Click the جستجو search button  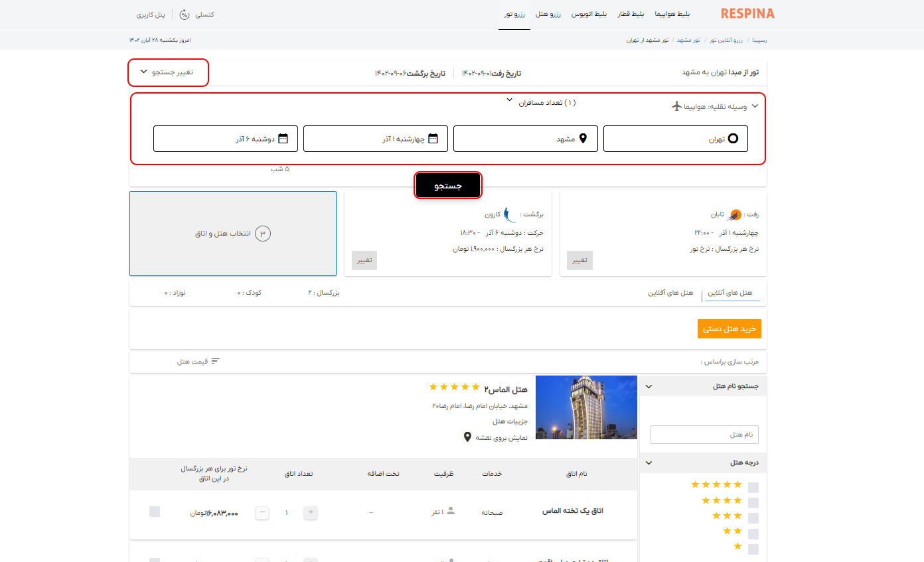(x=448, y=186)
